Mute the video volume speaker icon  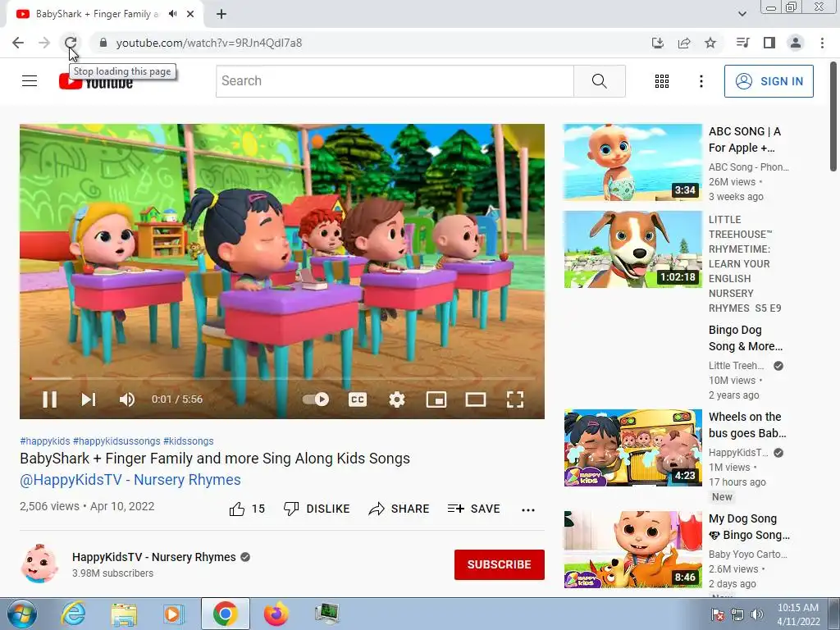pyautogui.click(x=127, y=399)
